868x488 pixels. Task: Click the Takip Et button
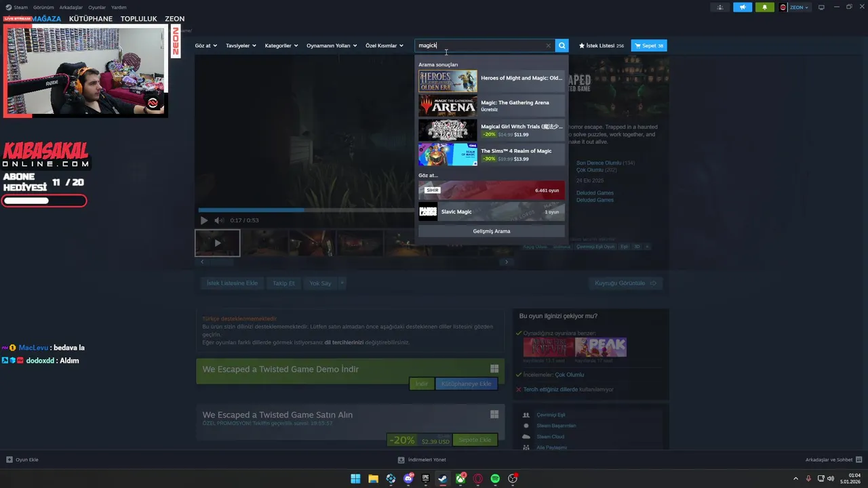[x=283, y=283]
